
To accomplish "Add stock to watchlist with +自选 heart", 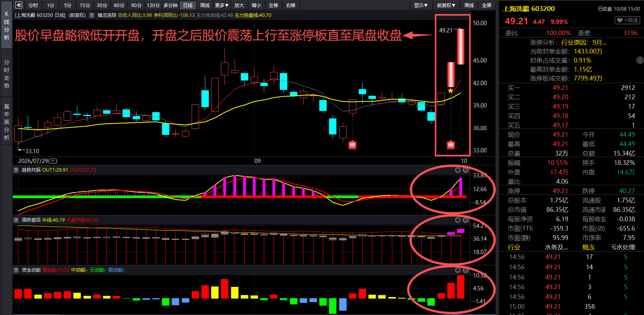I will point(627,20).
